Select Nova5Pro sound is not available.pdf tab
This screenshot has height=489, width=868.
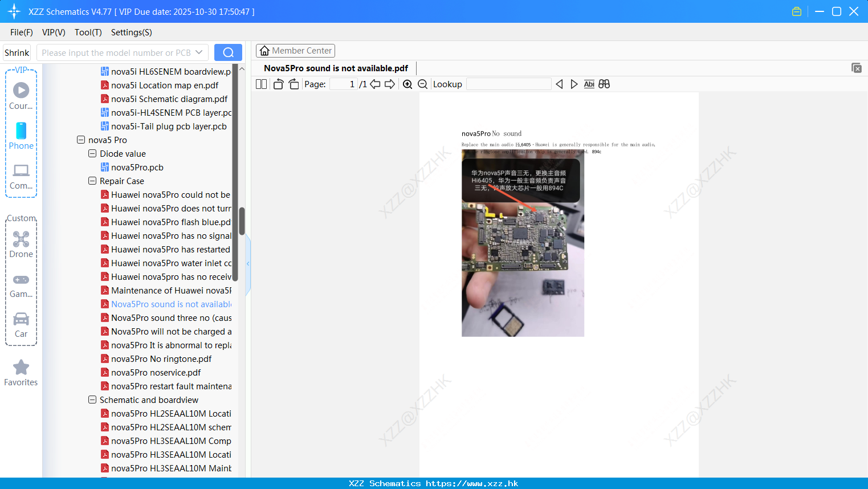[x=336, y=68]
